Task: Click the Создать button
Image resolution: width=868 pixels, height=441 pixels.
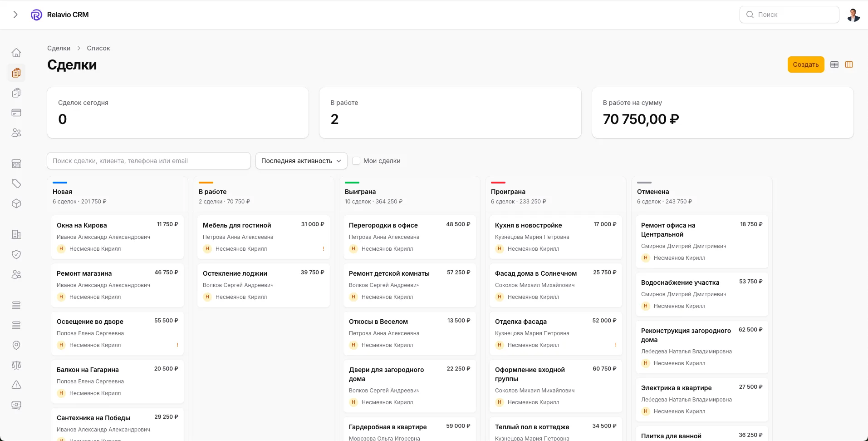Action: point(806,64)
